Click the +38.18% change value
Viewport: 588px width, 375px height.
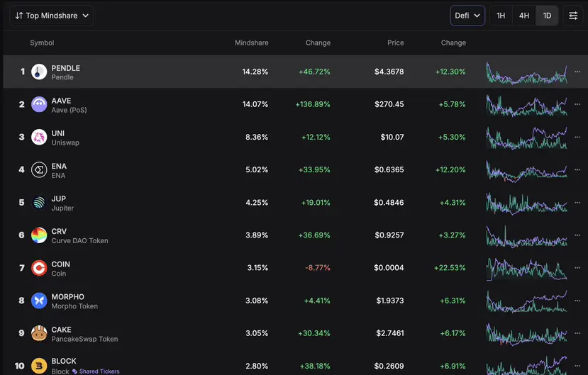tap(315, 366)
